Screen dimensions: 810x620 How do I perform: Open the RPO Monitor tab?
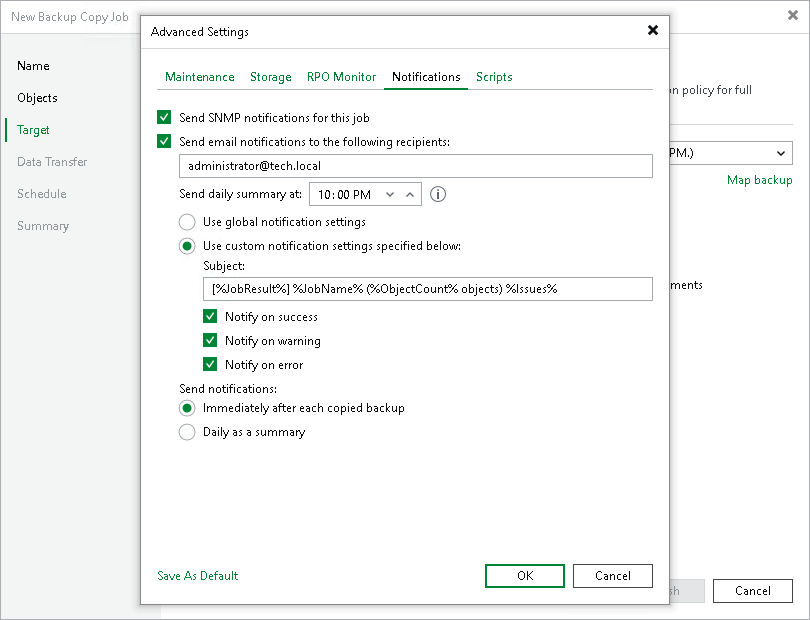(x=341, y=77)
